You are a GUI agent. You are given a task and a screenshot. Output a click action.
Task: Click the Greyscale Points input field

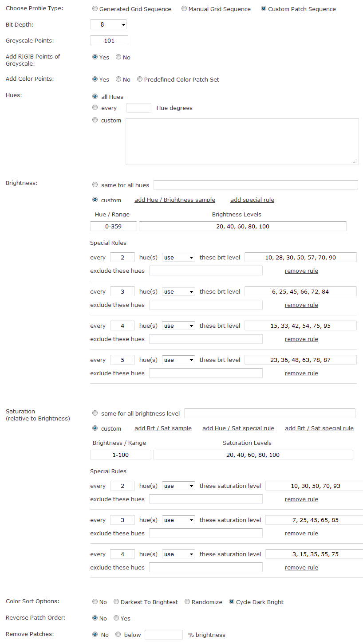[x=109, y=41]
